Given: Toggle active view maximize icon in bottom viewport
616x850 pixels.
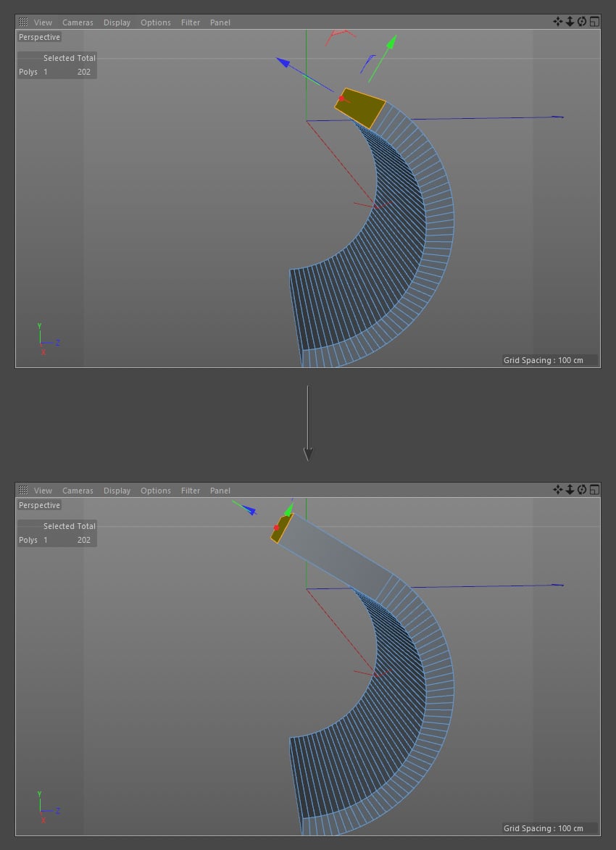Looking at the screenshot, I should click(594, 490).
